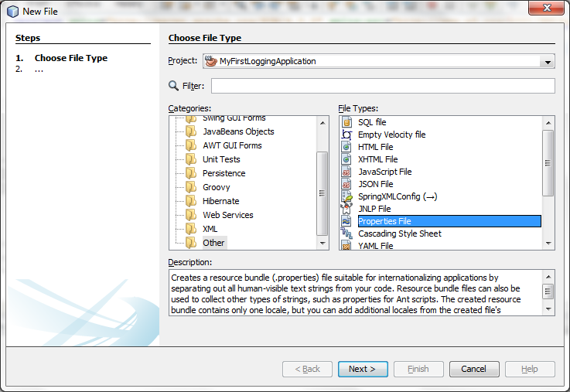Select the AWT GUI Forms category
Image resolution: width=570 pixels, height=392 pixels.
pos(232,145)
